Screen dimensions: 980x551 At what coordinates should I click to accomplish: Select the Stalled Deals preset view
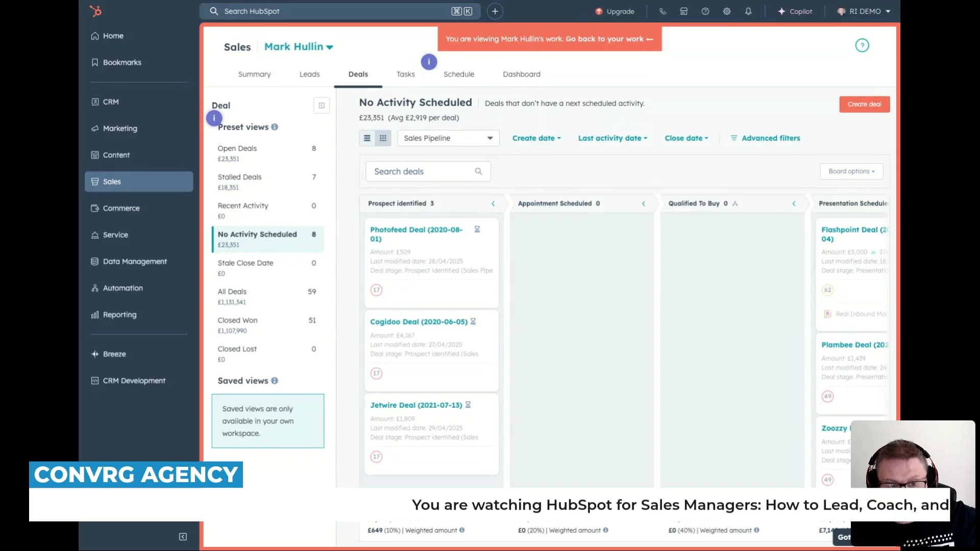tap(267, 182)
